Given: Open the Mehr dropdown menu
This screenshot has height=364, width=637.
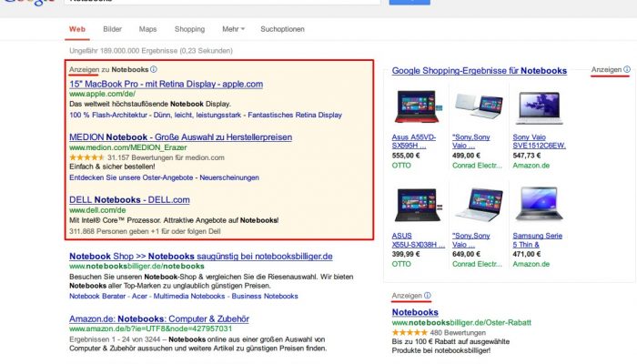Looking at the screenshot, I should (233, 29).
